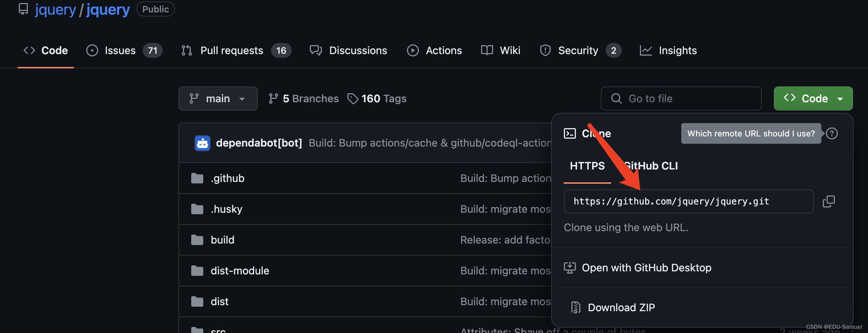Open the bold jquery repository name link
This screenshot has width=868, height=333.
[108, 10]
